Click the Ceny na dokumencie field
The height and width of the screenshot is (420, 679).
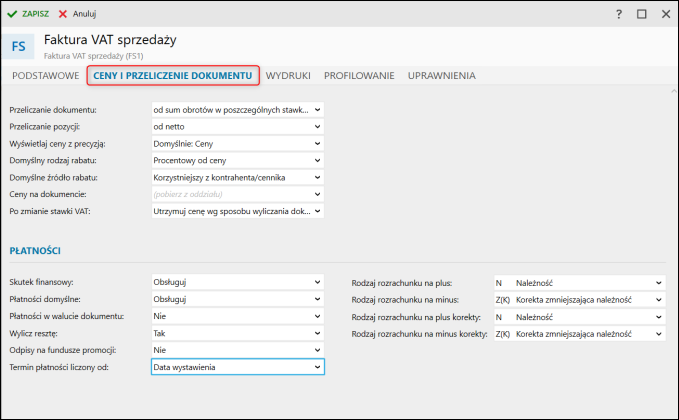pyautogui.click(x=237, y=194)
